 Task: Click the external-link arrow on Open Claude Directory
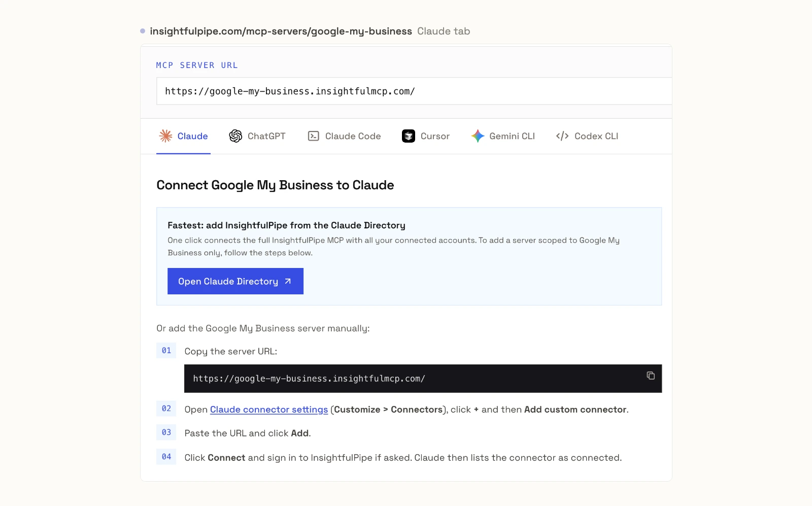288,281
